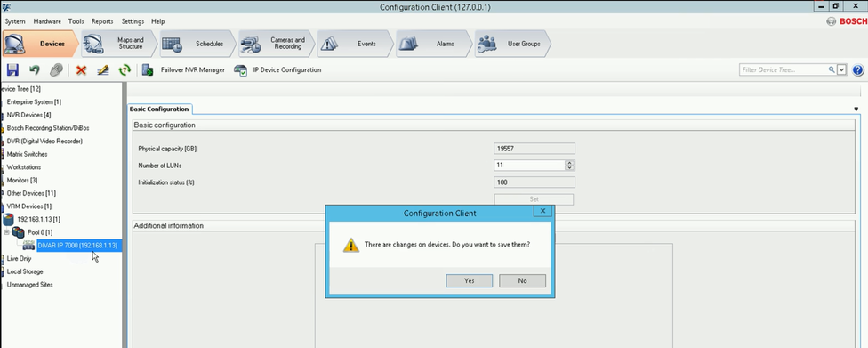Open the Hardware menu

click(x=47, y=21)
